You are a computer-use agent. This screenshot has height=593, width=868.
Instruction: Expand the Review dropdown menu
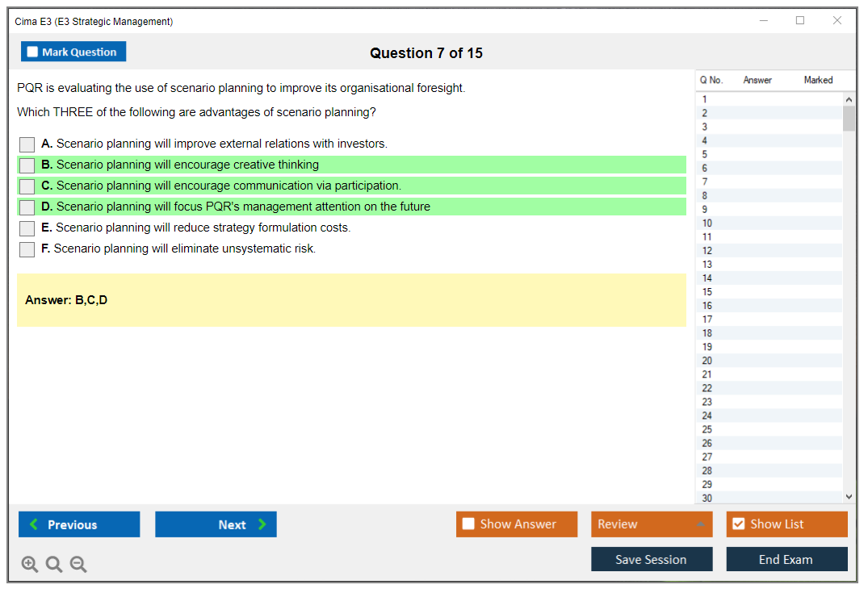[x=700, y=524]
